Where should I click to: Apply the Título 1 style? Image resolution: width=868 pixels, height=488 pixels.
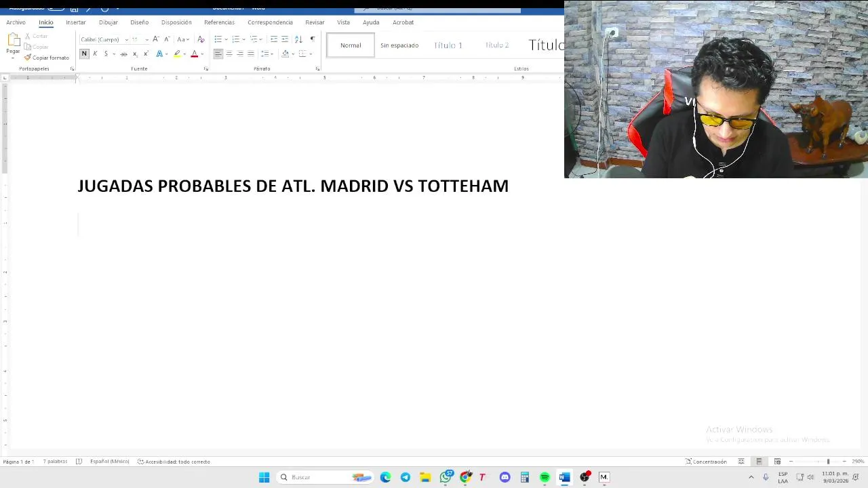coord(448,45)
